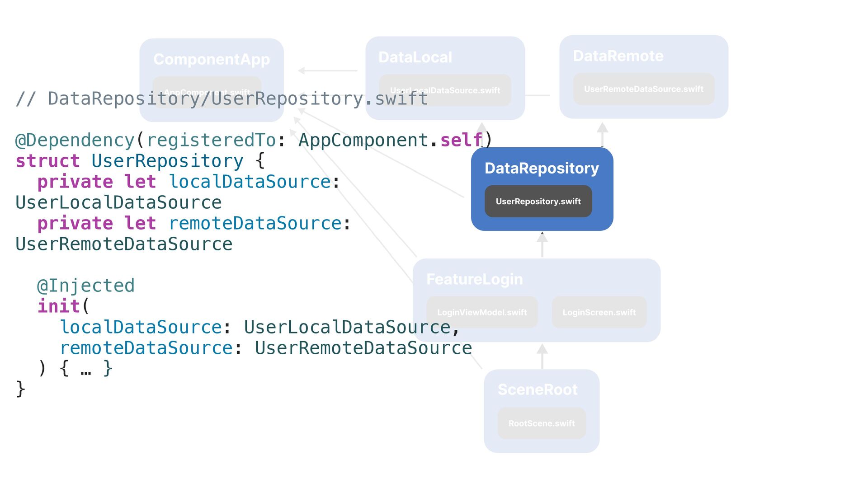The width and height of the screenshot is (868, 488).
Task: Click the RootScene.swift file chip
Action: pos(542,423)
